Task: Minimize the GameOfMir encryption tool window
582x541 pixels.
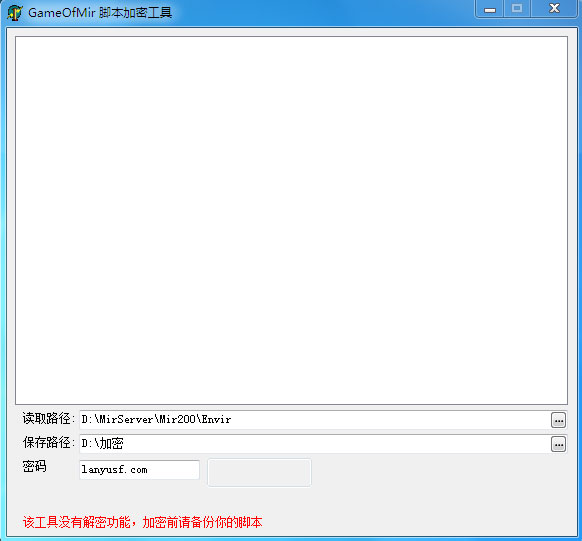Action: click(490, 9)
